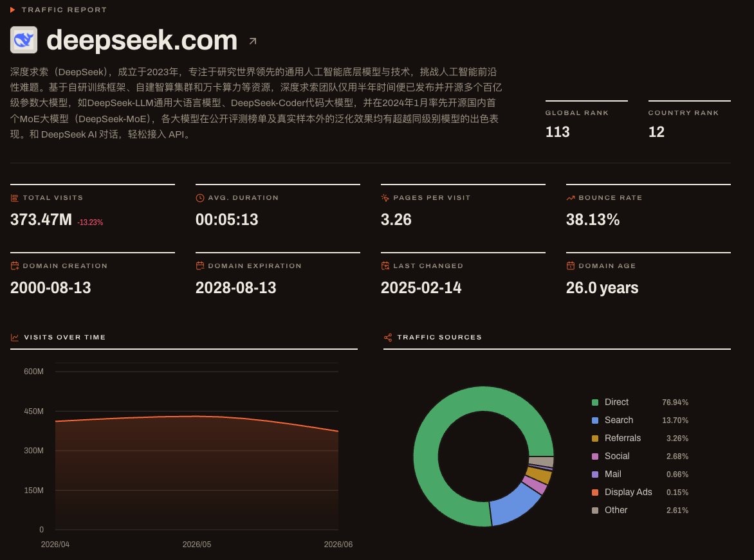
Task: Click the 2028-08-13 domain expiration date
Action: click(235, 288)
